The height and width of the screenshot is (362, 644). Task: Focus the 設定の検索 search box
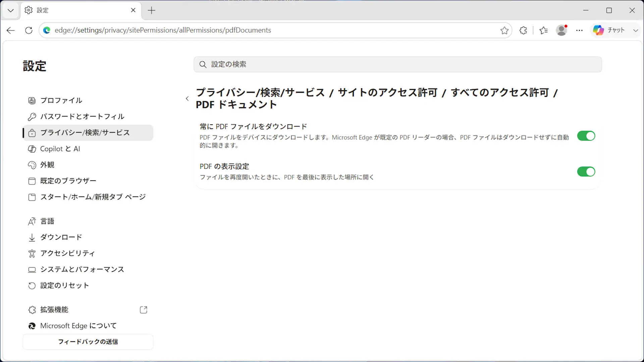[x=398, y=64]
